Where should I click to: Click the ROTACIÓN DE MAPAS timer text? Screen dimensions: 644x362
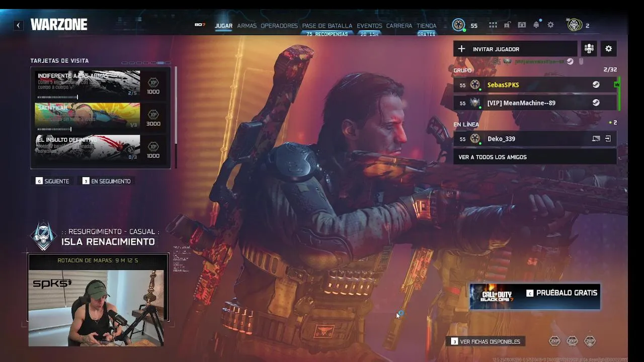(98, 260)
